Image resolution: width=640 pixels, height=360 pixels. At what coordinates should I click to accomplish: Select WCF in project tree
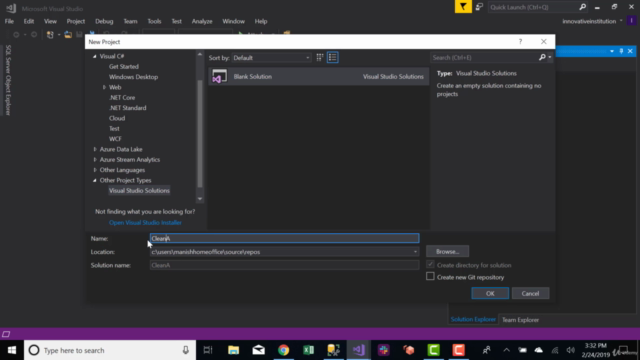(115, 139)
